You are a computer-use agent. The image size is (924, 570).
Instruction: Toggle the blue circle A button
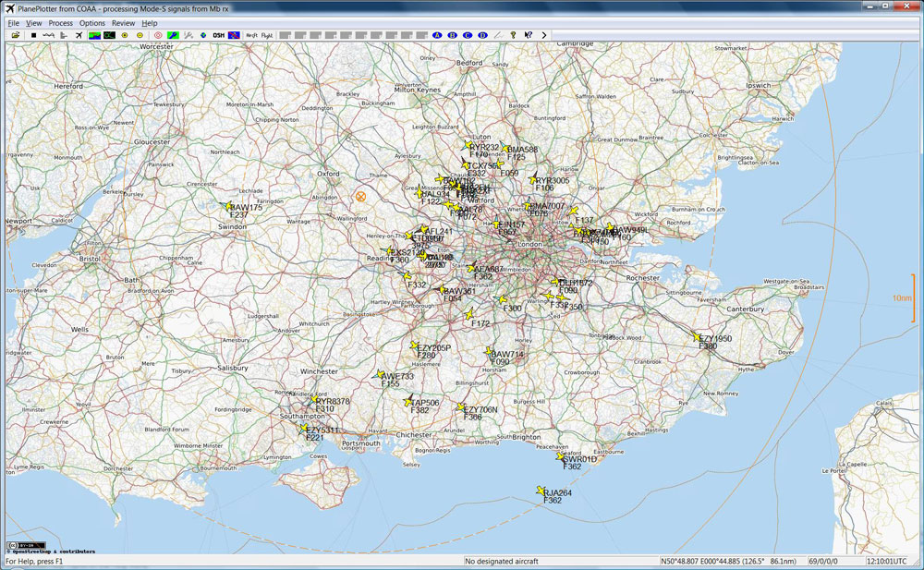pyautogui.click(x=437, y=35)
